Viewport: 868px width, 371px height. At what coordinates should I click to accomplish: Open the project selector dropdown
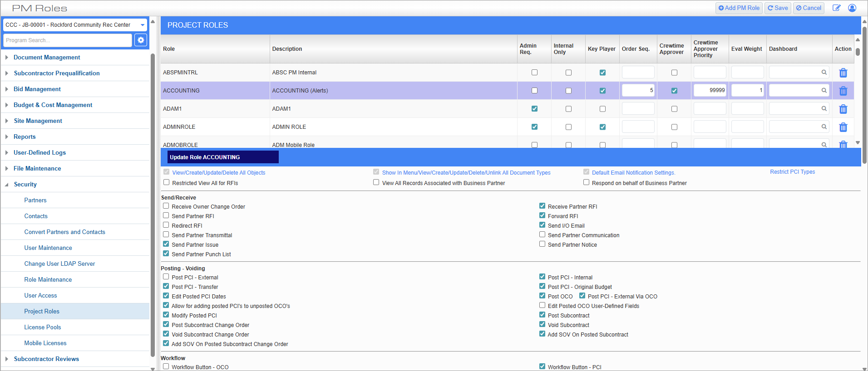[x=75, y=25]
